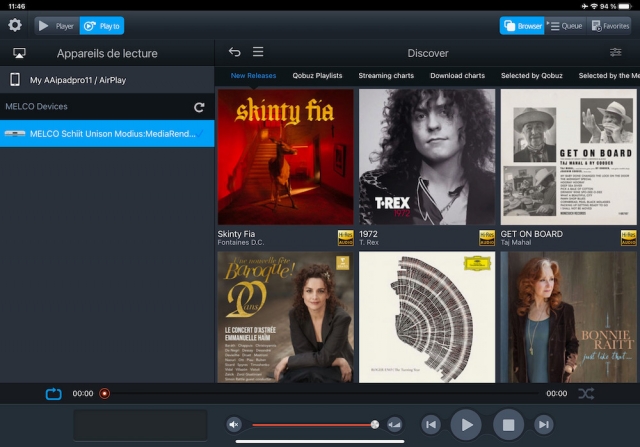Select the Download charts tab

pos(458,76)
